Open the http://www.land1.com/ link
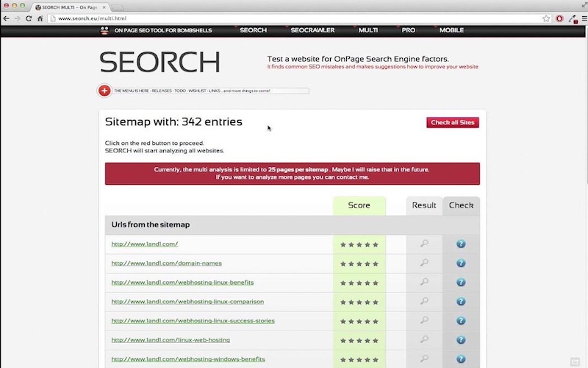588x368 pixels. [144, 244]
